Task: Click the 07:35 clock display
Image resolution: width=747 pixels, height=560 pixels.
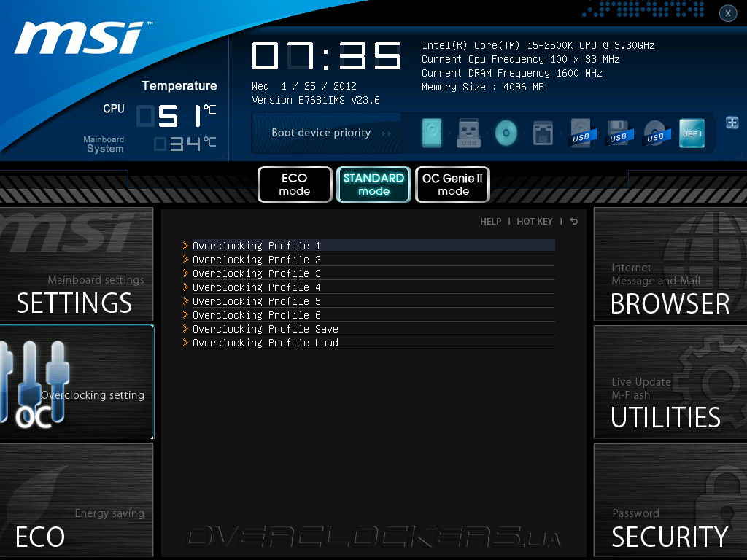Action: coord(326,55)
